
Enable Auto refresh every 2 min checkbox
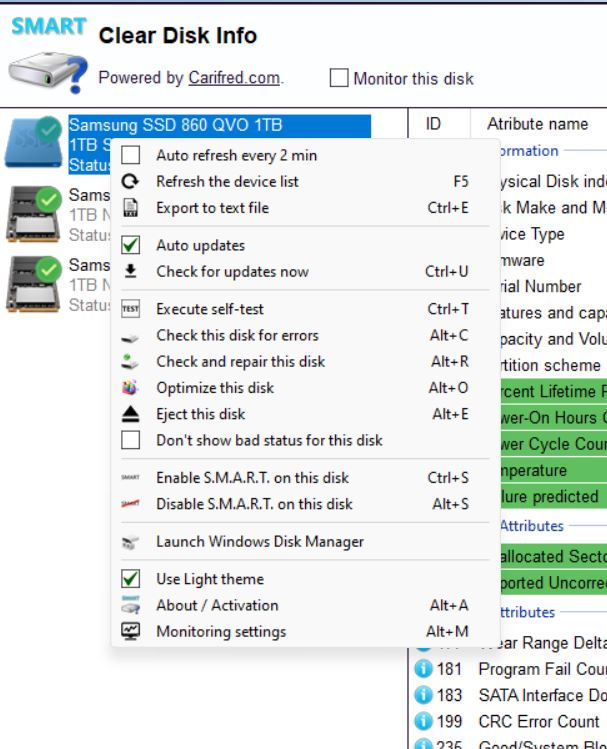point(130,156)
